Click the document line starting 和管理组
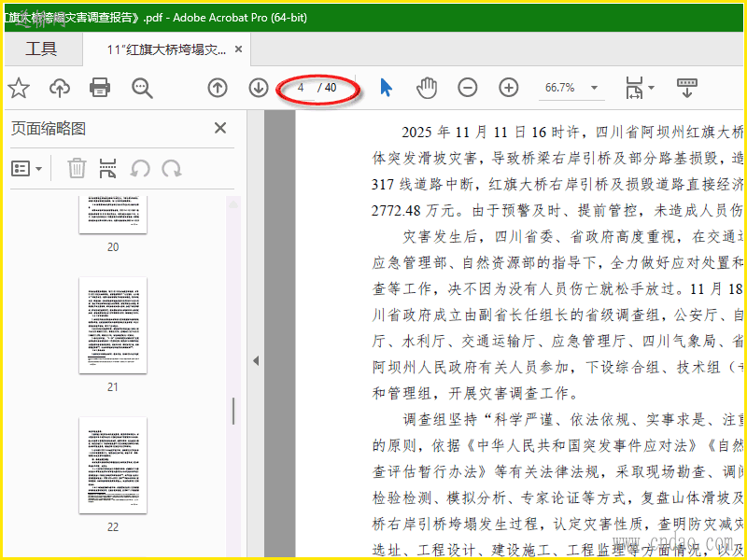The image size is (747, 560). pos(476,393)
